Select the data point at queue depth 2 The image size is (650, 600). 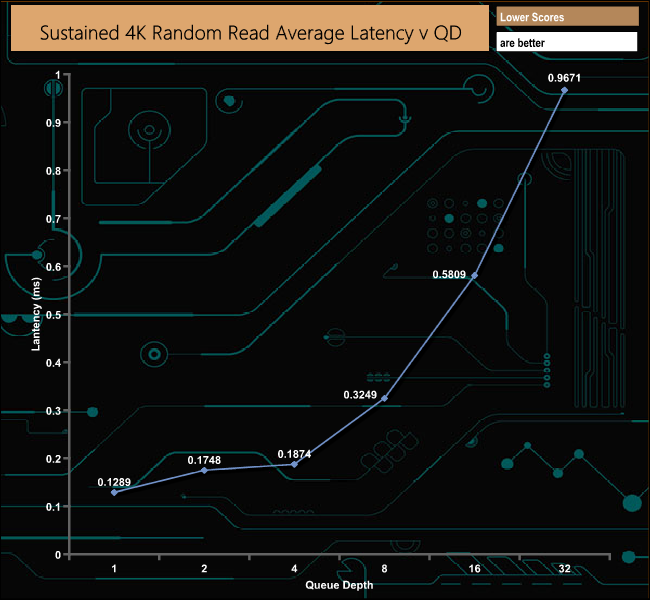[x=204, y=470]
